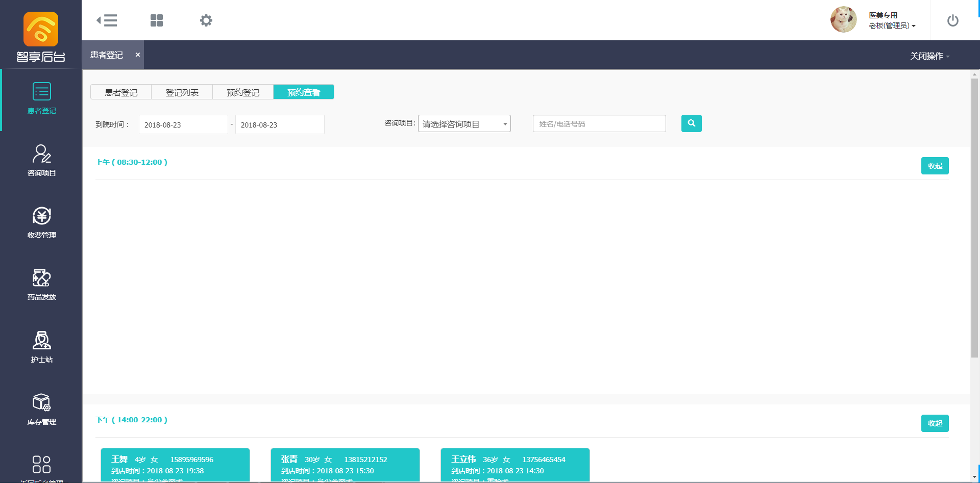Open the 关闭操作 dropdown menu
The image size is (980, 483).
tap(929, 56)
